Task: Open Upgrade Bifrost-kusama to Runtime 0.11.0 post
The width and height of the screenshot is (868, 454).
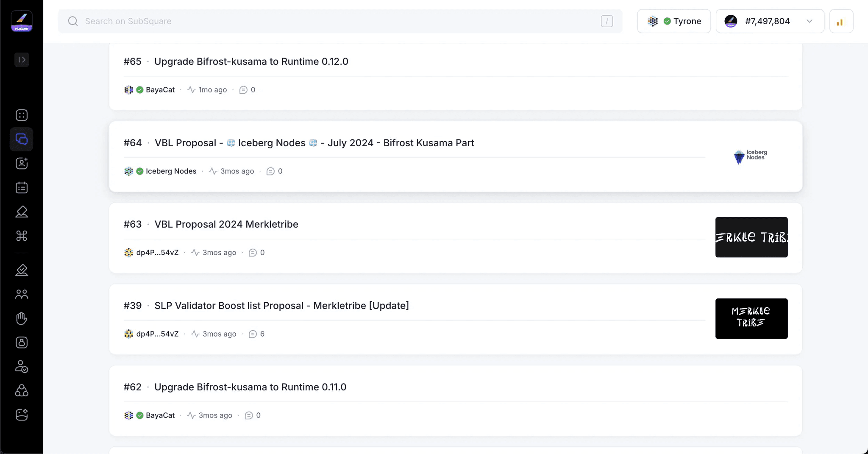Action: 250,387
